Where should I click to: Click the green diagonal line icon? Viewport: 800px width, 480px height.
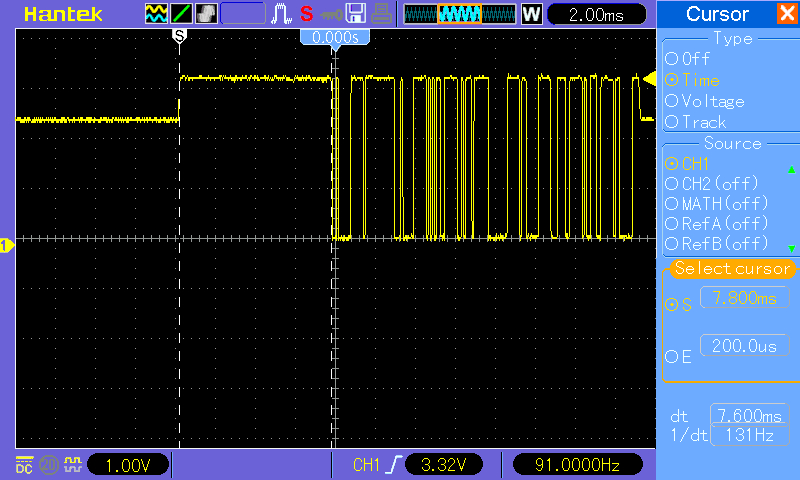(x=182, y=14)
